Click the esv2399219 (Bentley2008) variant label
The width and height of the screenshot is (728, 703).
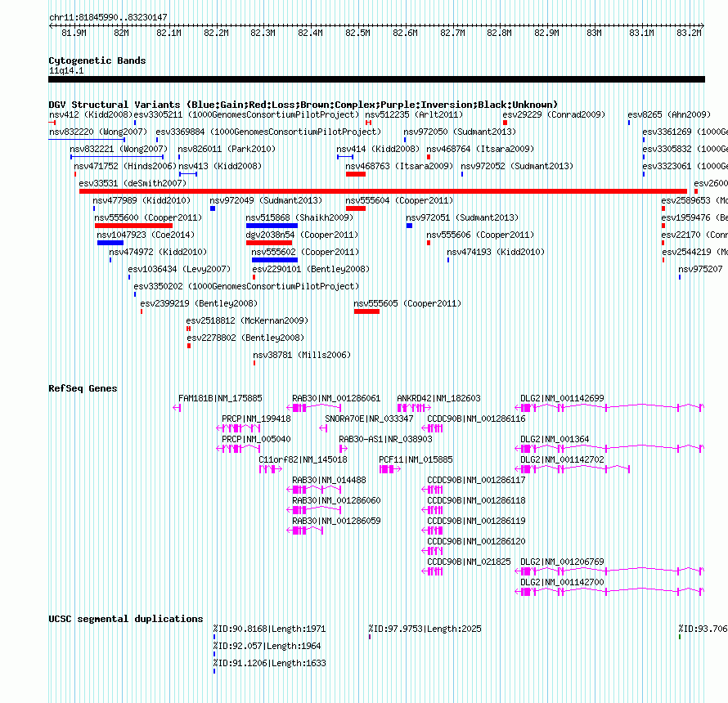pos(199,303)
